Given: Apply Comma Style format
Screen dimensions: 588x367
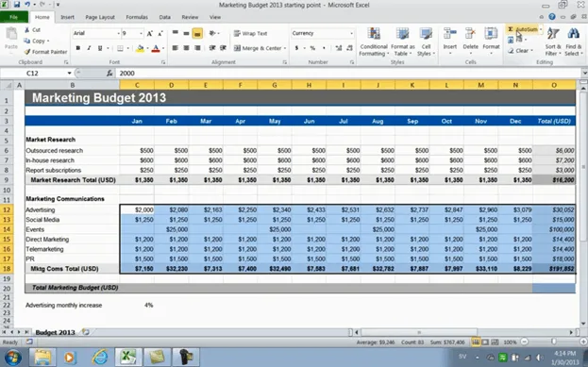Looking at the screenshot, I should (x=324, y=48).
